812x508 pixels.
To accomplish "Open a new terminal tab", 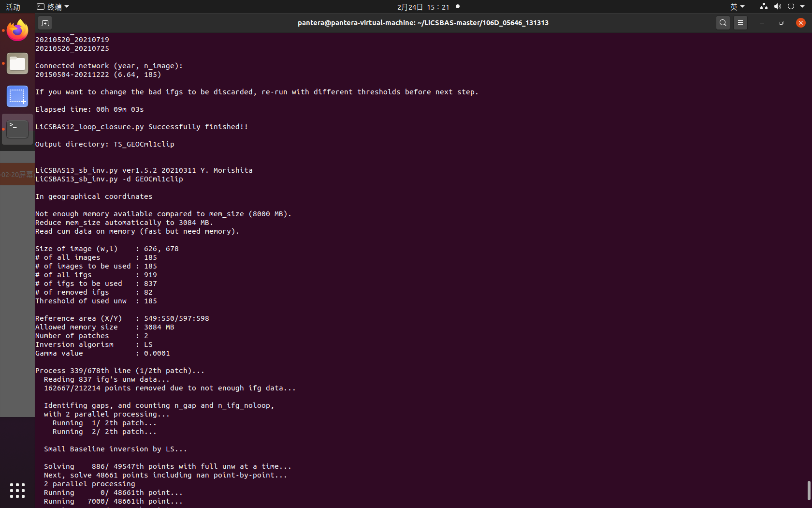I will coord(45,23).
